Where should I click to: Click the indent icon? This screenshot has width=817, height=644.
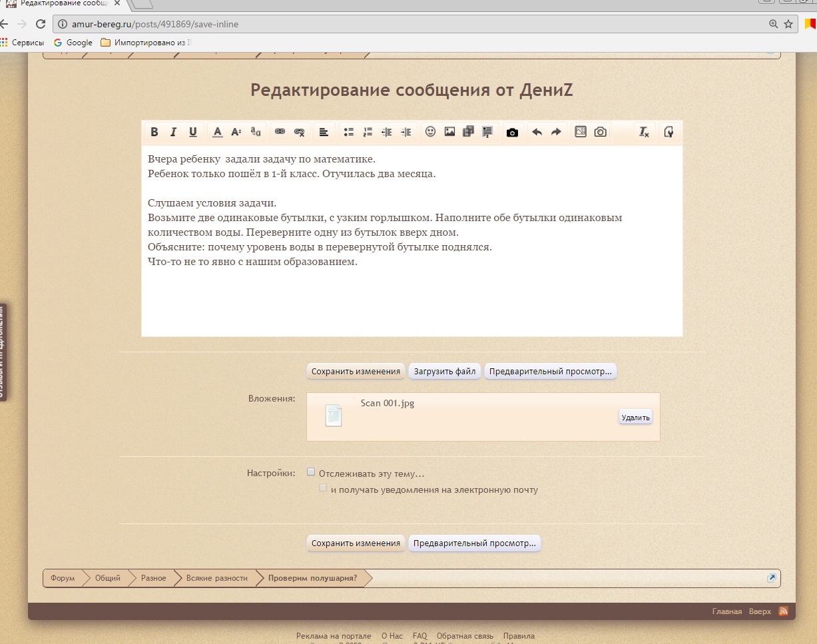[406, 132]
